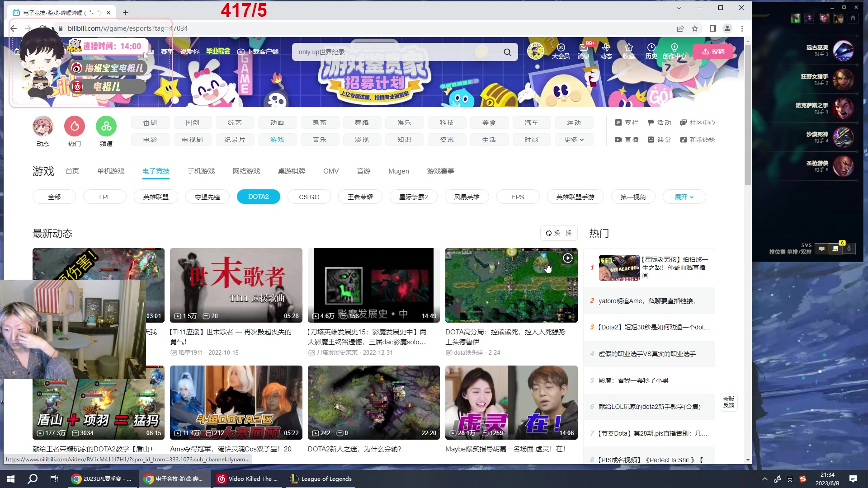Open 影魔发展史 video thumbnail
Screen dimensions: 868x488
coord(374,285)
